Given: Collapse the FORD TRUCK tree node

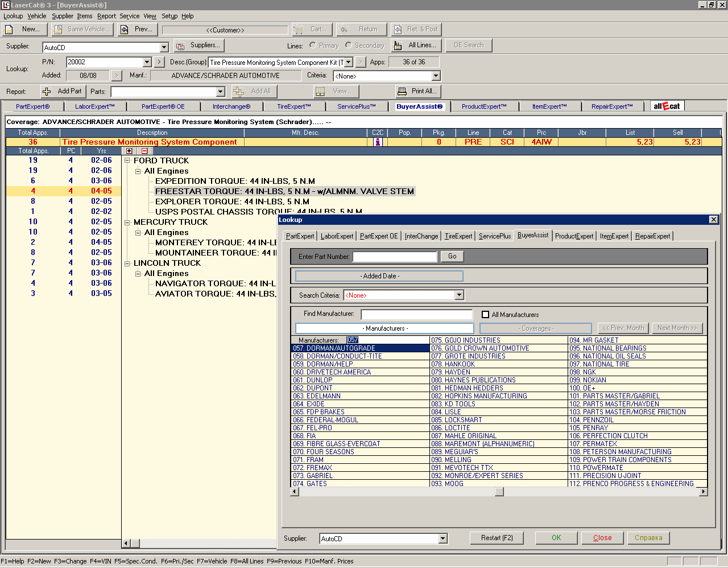Looking at the screenshot, I should click(x=127, y=160).
